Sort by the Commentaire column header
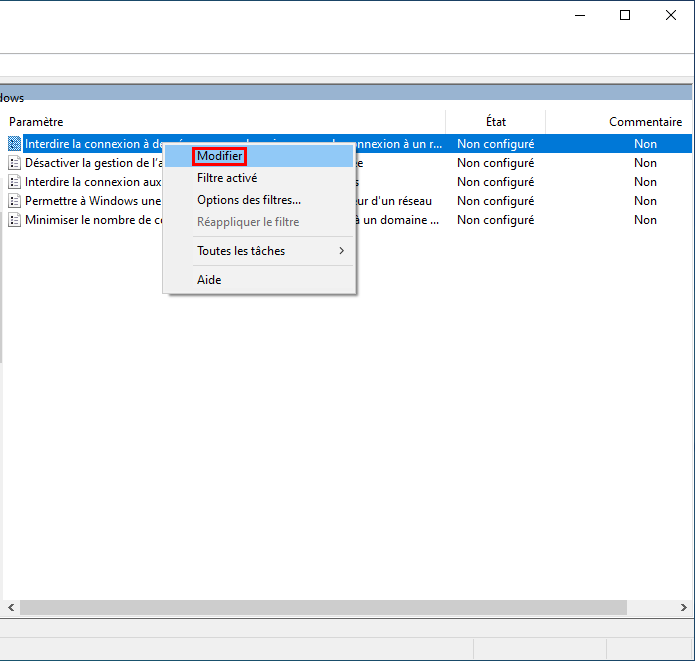This screenshot has height=661, width=695. pos(619,122)
